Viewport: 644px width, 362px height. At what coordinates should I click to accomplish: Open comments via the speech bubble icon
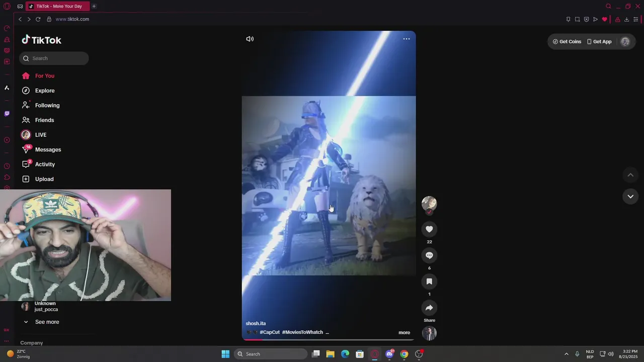click(429, 255)
